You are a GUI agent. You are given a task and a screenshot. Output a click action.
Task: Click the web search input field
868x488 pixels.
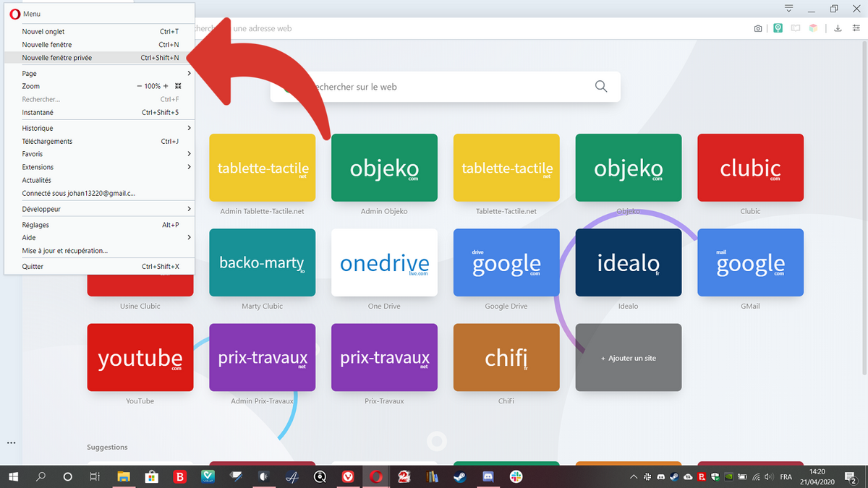tap(445, 87)
